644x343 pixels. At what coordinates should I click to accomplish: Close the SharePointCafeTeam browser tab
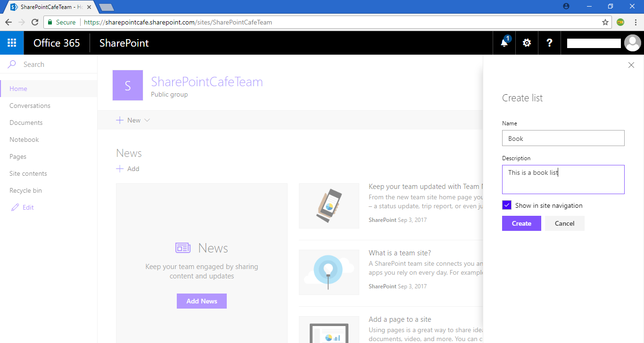[89, 7]
